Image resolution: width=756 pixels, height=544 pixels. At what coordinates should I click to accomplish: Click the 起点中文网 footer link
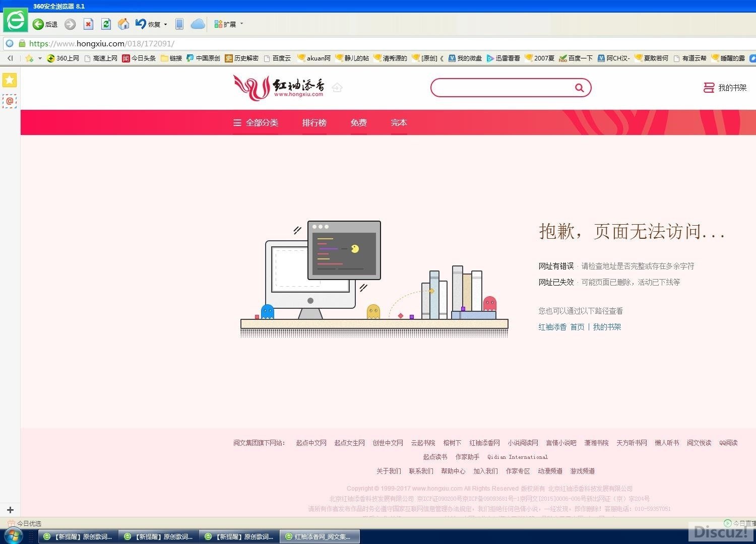(311, 443)
